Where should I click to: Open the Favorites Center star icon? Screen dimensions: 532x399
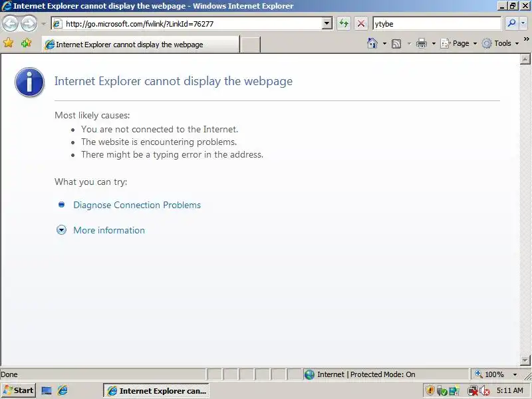click(9, 43)
